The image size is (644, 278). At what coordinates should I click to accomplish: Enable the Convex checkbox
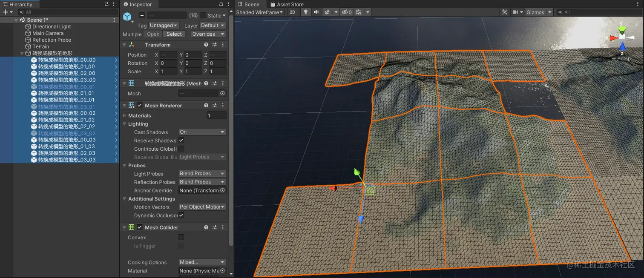tap(181, 238)
